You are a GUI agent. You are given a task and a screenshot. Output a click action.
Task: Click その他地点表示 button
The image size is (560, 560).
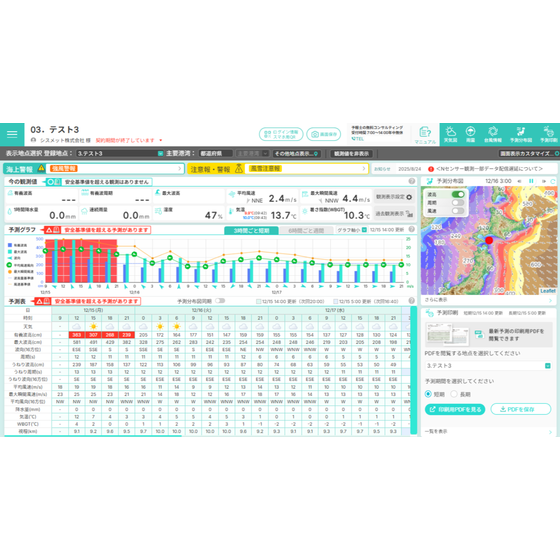point(296,154)
